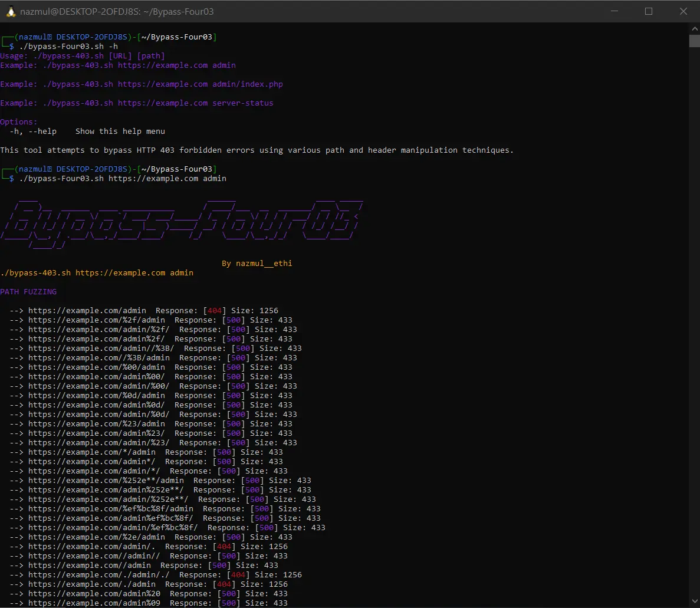700x608 pixels.
Task: Click the URL 'https://example.com/admin%ef%bc%8f/'
Action: coord(111,518)
